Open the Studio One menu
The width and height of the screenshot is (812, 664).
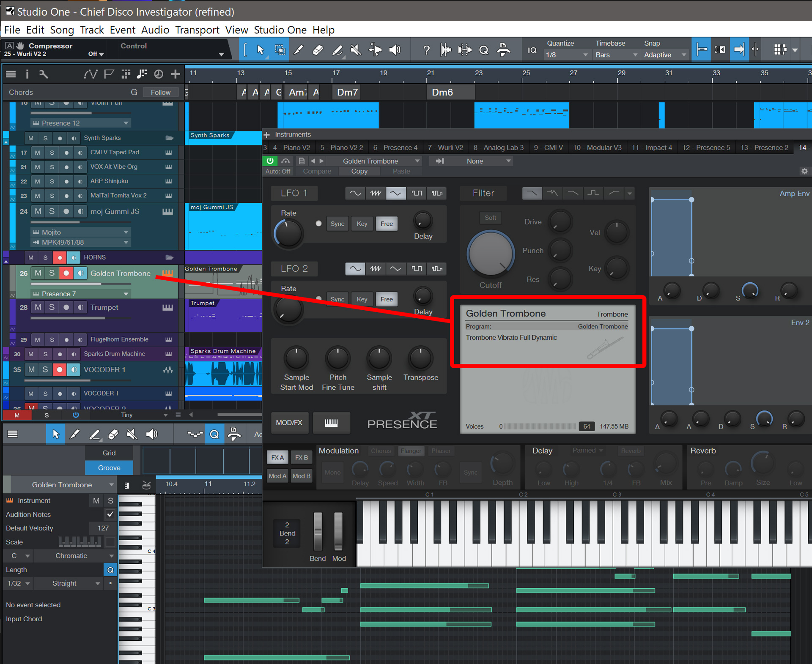click(280, 30)
